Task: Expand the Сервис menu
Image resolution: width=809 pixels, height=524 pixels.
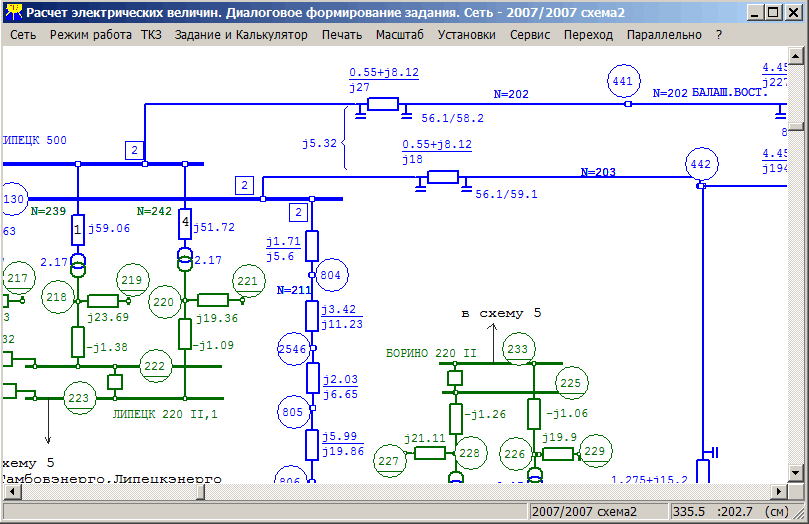Action: click(530, 34)
